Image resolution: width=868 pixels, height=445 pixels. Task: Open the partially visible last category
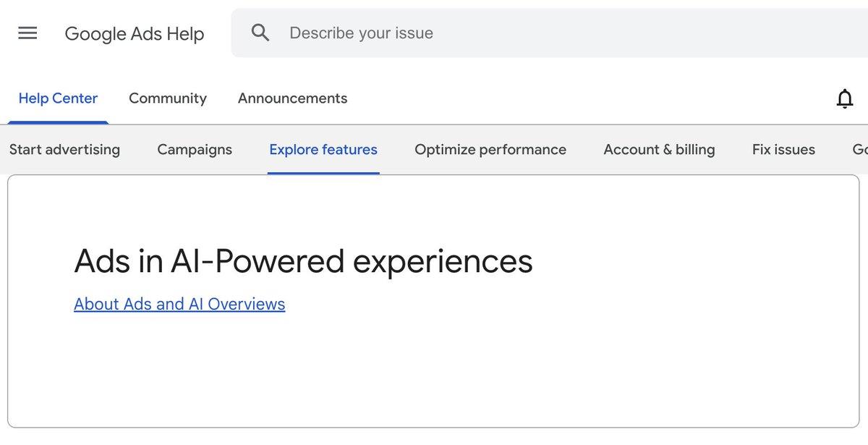[x=860, y=150]
